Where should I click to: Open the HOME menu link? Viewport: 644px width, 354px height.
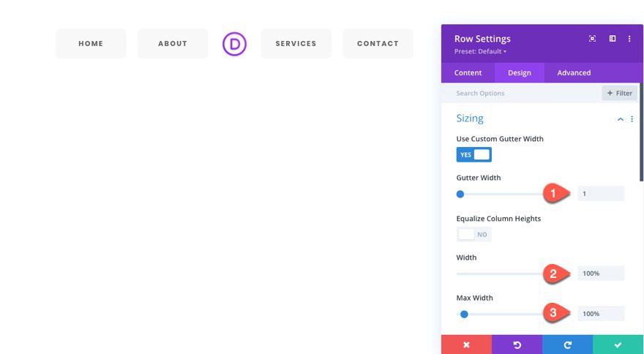point(91,44)
